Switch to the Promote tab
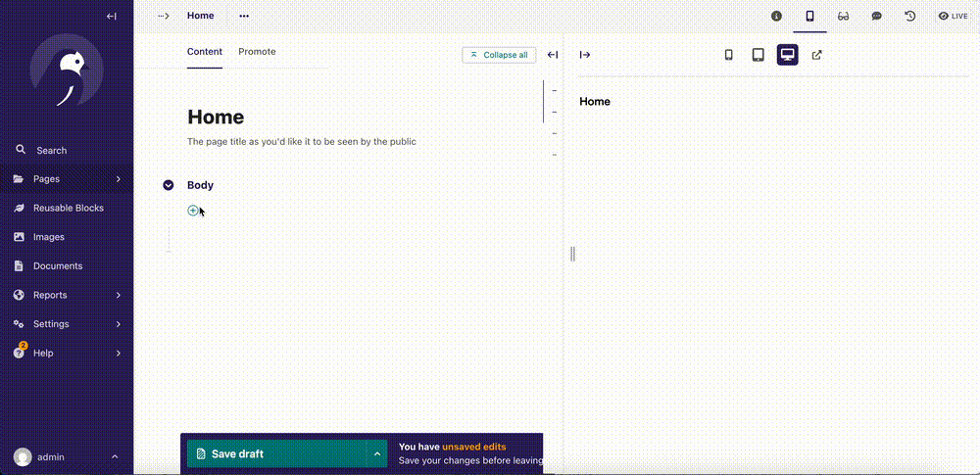The height and width of the screenshot is (475, 980). (x=257, y=52)
